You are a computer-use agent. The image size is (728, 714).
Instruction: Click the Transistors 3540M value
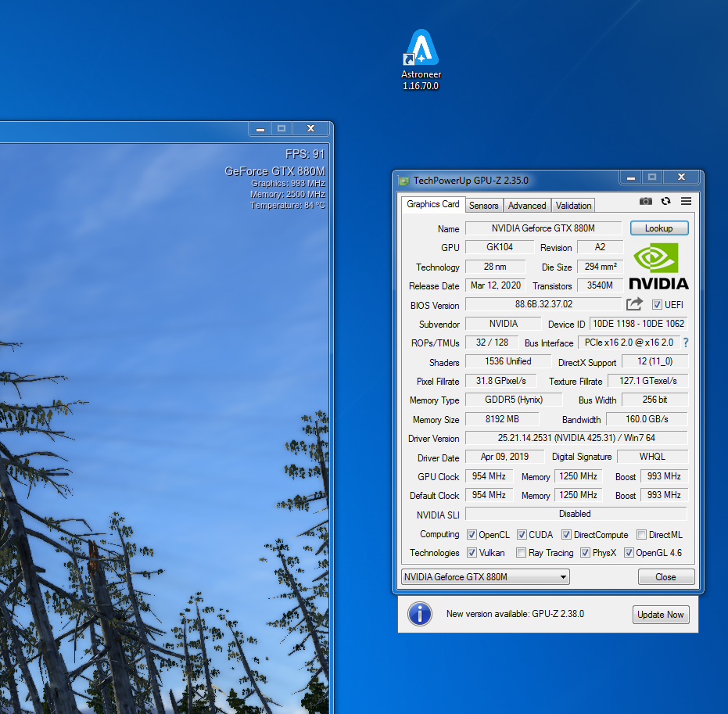click(600, 285)
